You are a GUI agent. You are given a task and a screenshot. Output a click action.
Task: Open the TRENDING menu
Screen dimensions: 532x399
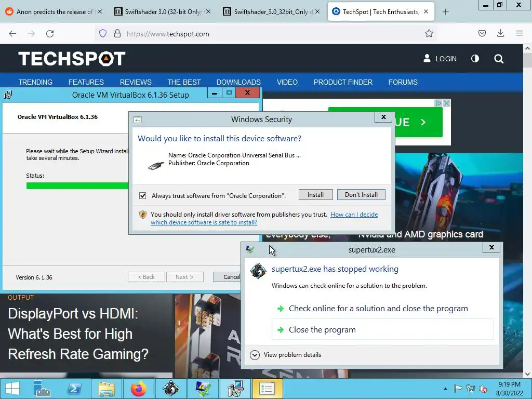click(x=35, y=82)
